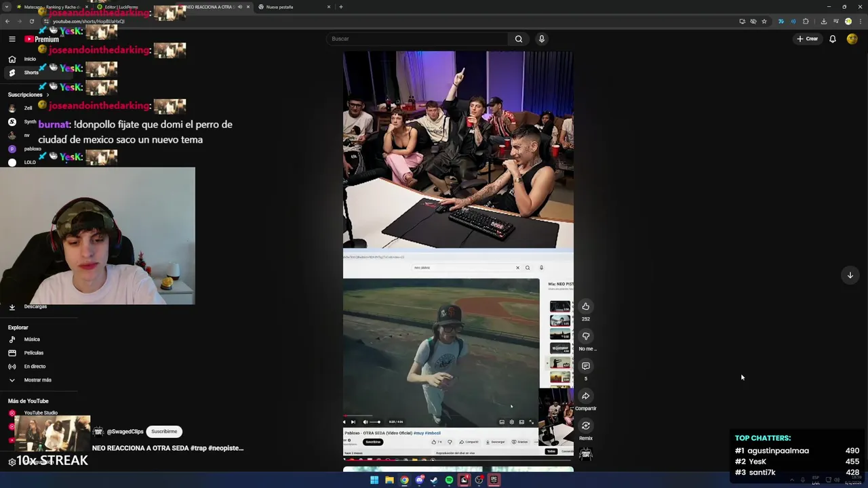This screenshot has height=488, width=868.
Task: Expand the Suscripciones section
Action: click(x=28, y=95)
